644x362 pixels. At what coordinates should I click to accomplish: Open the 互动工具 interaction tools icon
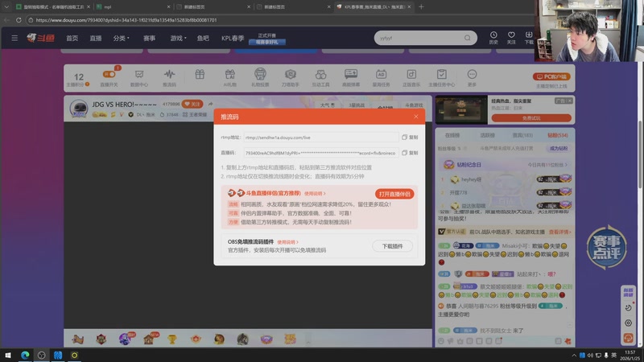tap(320, 77)
